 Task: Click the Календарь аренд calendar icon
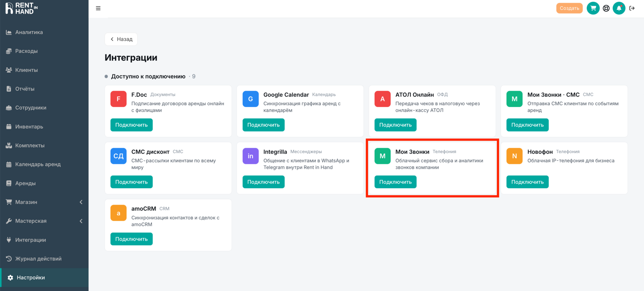coord(9,164)
